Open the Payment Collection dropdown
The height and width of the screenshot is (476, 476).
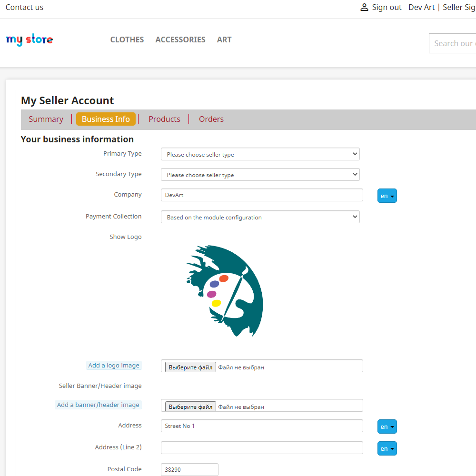point(260,217)
